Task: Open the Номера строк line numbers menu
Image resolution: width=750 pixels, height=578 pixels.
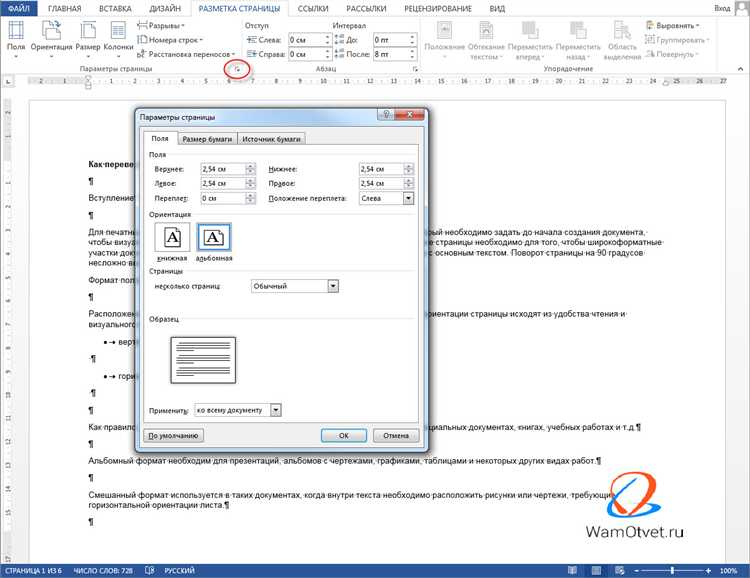Action: [x=170, y=40]
